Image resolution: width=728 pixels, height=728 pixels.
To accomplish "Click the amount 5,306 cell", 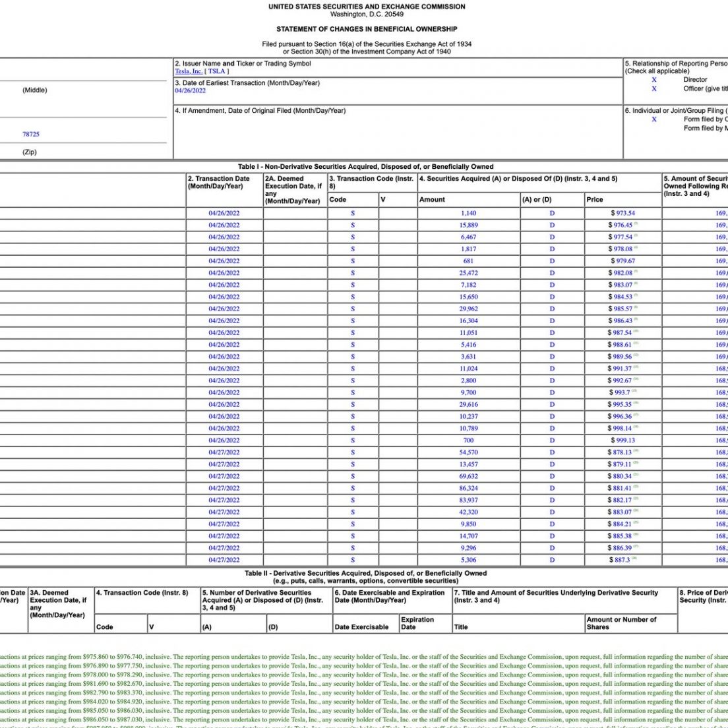I will click(x=468, y=561).
